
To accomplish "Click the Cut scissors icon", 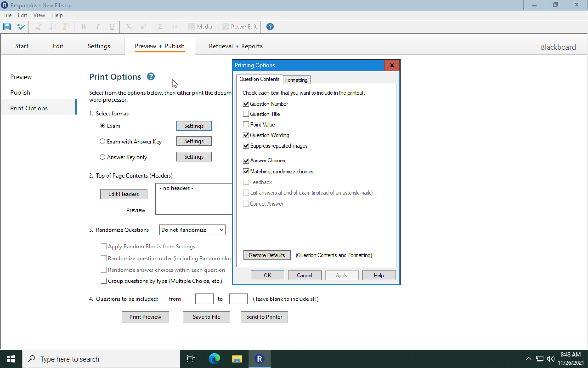I will click(38, 26).
